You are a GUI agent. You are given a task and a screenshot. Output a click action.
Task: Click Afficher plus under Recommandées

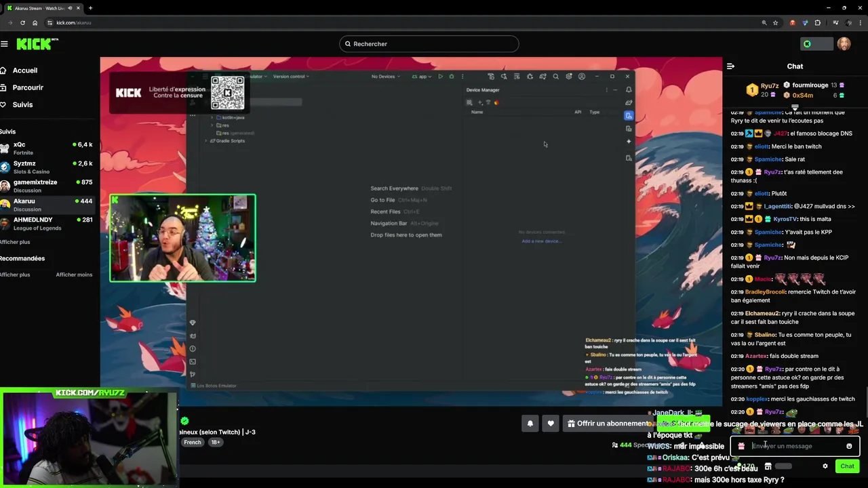pos(15,274)
